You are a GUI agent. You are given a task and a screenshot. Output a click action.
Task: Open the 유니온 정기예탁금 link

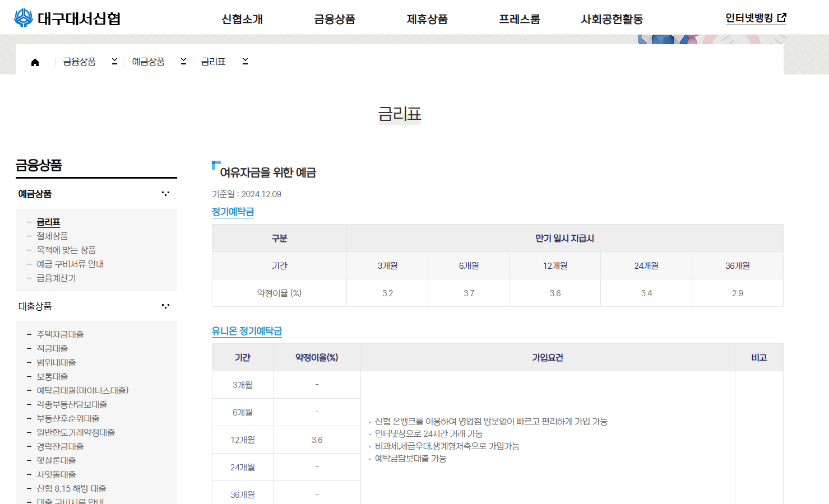pyautogui.click(x=247, y=332)
